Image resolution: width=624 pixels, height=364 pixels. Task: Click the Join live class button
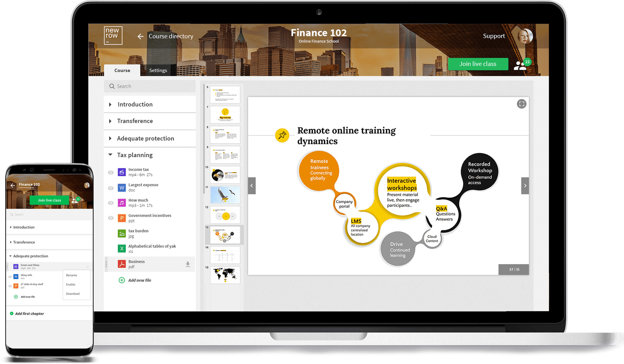tap(478, 64)
